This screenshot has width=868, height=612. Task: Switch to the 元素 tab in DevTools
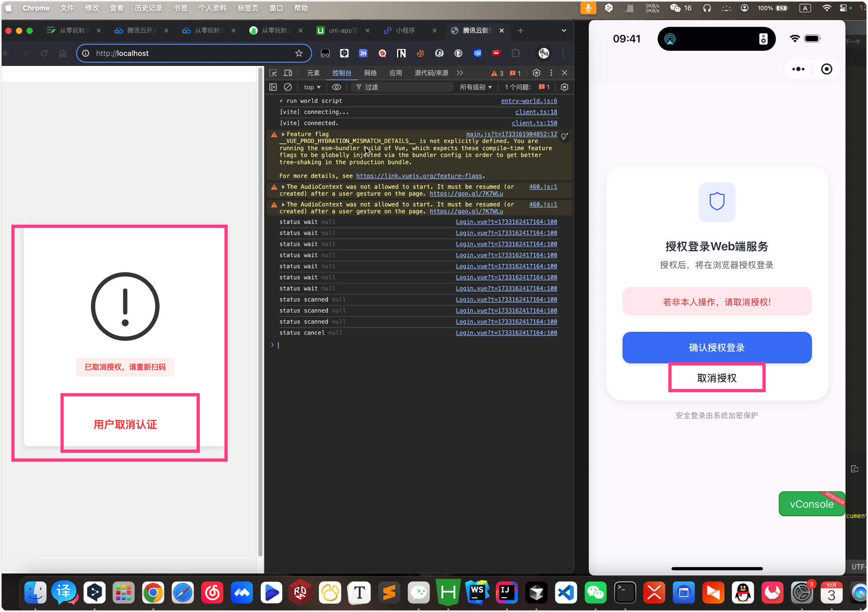(x=313, y=73)
